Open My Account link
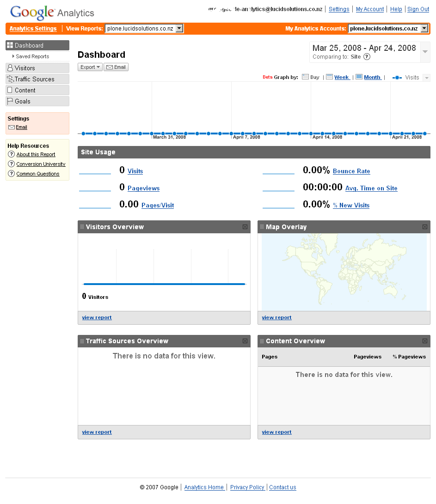Screen dimensions: 436x504 point(370,9)
